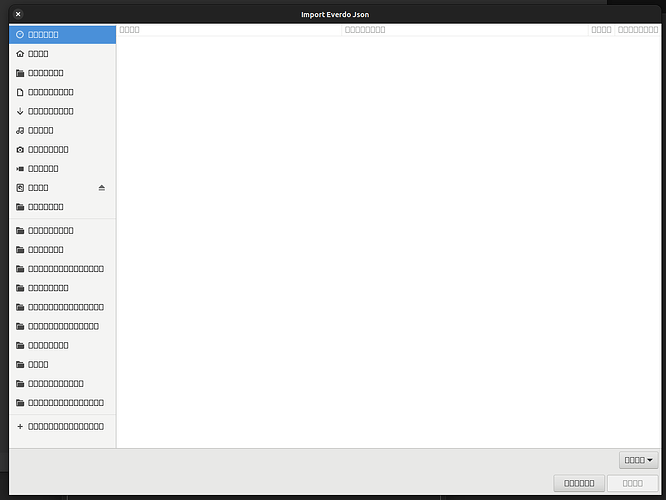Expand the file type filter dropdown
This screenshot has height=500, width=666.
pyautogui.click(x=637, y=460)
